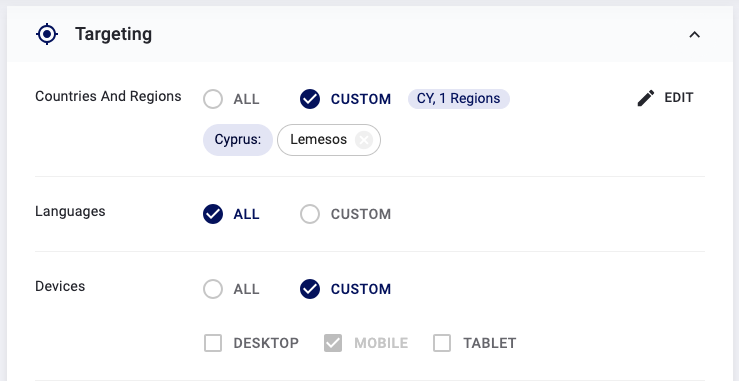Click the EDIT button text
This screenshot has width=739, height=381.
click(679, 98)
